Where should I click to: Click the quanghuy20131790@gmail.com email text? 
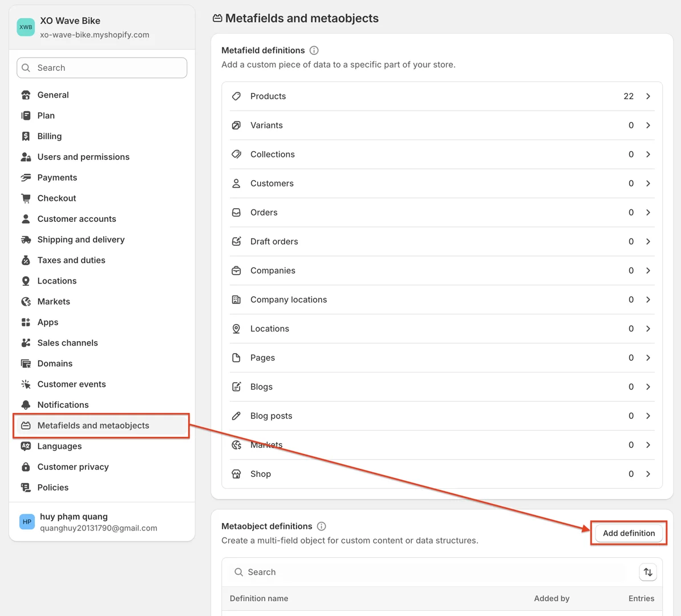coord(99,528)
